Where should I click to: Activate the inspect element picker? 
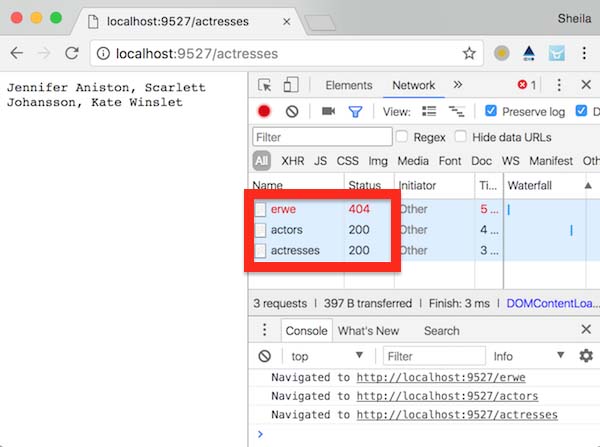click(264, 85)
